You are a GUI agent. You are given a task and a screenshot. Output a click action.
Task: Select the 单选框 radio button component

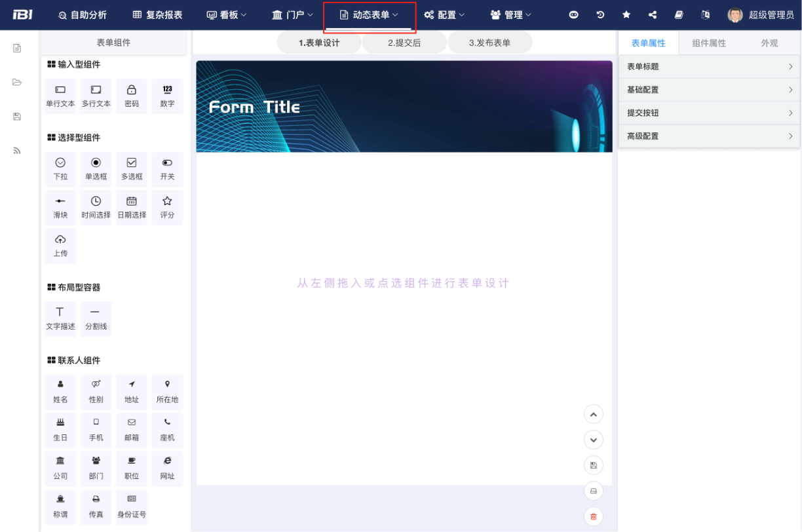[x=96, y=169]
